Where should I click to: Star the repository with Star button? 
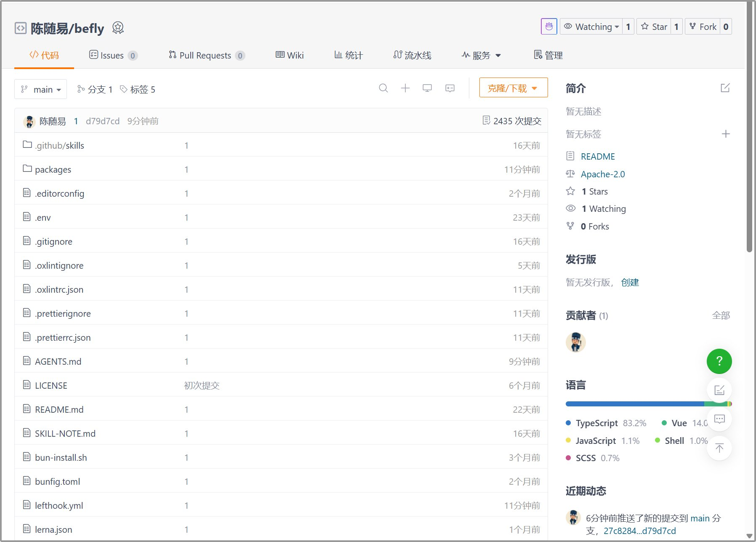point(654,27)
